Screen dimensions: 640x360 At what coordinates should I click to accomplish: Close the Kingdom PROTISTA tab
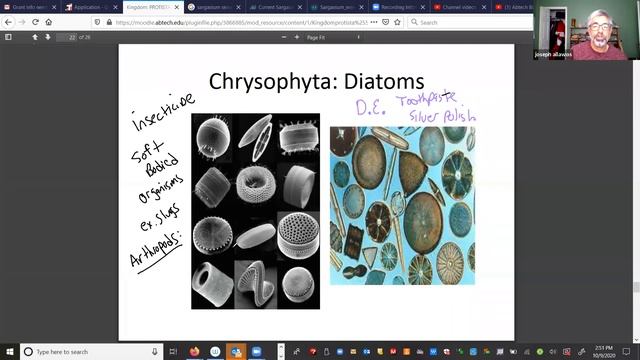coord(177,7)
